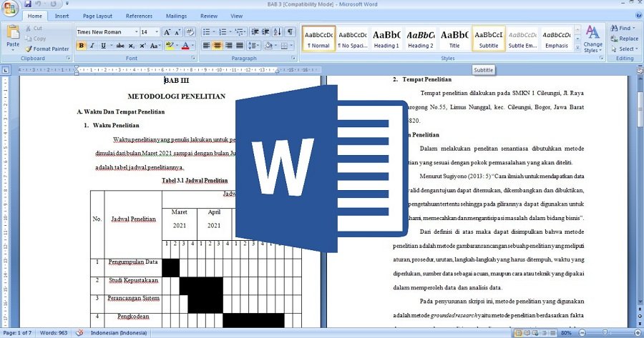Click the Numbering list icon
The height and width of the screenshot is (338, 644).
[x=223, y=32]
